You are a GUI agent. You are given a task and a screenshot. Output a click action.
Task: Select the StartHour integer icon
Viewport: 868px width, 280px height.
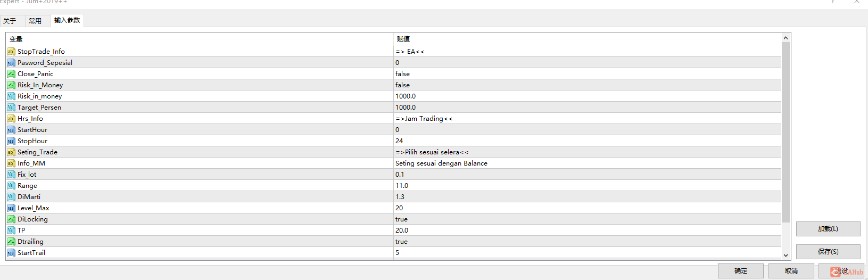(11, 130)
